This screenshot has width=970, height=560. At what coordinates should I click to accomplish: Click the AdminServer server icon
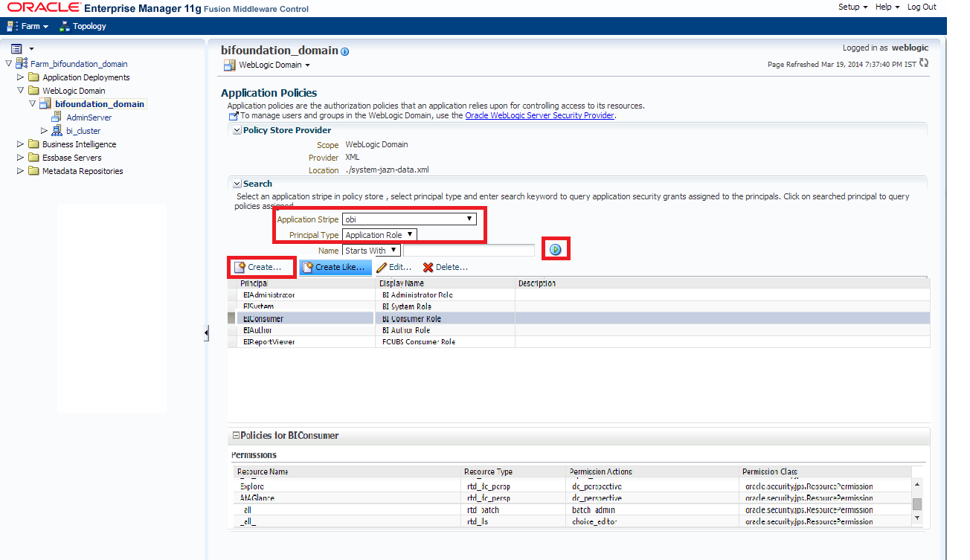pos(57,118)
